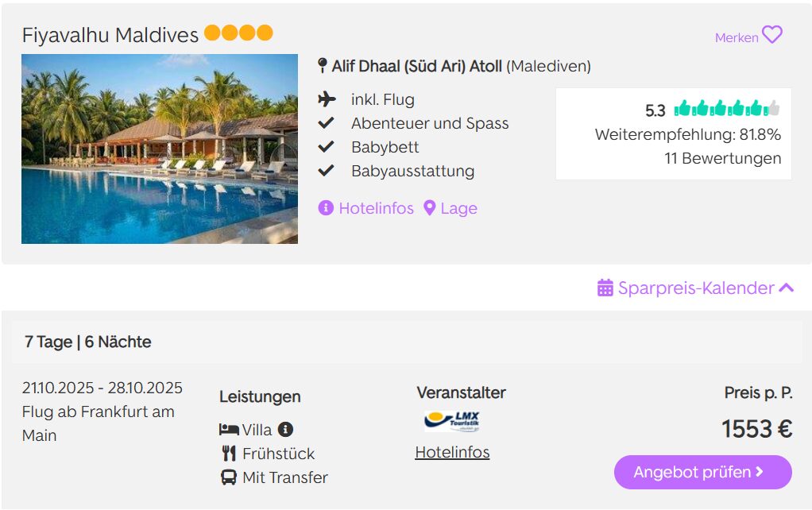
Task: Click the info circle next to Villa
Action: tap(285, 429)
